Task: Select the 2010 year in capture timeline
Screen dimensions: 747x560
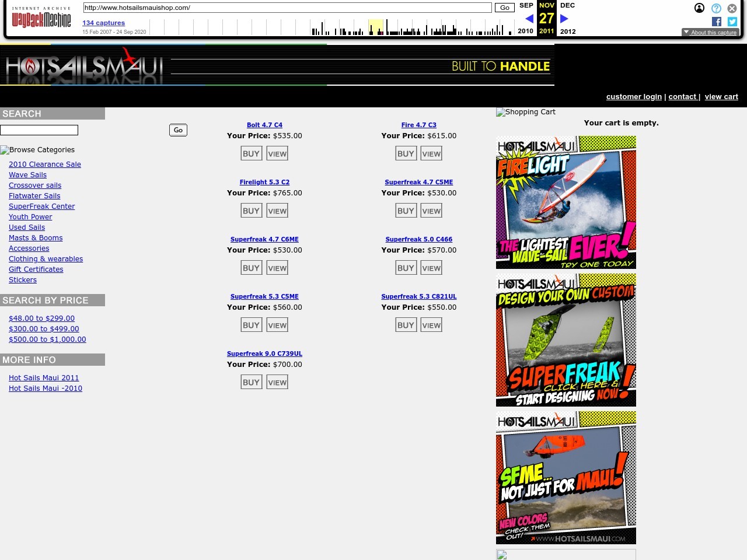Action: pos(525,32)
